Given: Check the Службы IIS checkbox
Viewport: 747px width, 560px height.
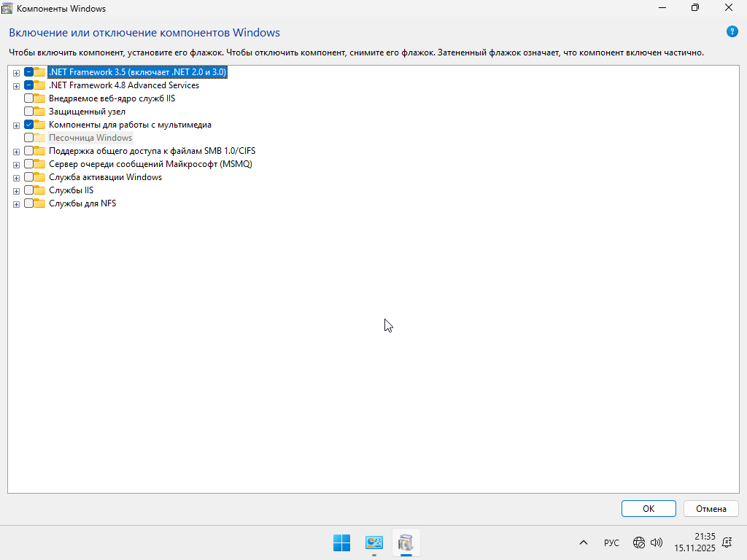Looking at the screenshot, I should pyautogui.click(x=28, y=190).
